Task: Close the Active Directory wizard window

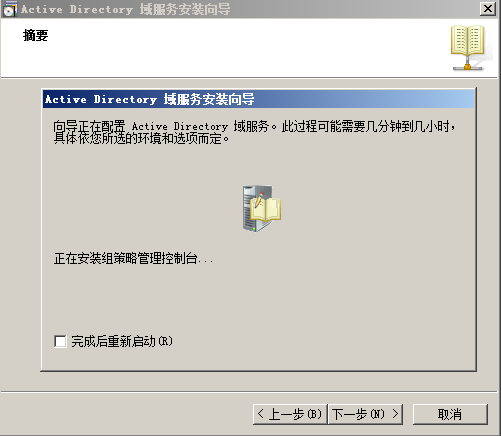Action: pyautogui.click(x=488, y=9)
